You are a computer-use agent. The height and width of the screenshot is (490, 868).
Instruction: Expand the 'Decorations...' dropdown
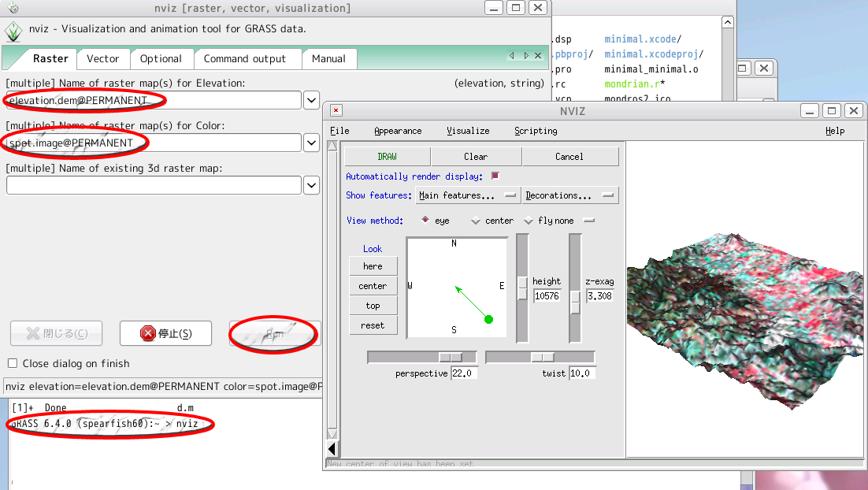(x=570, y=195)
